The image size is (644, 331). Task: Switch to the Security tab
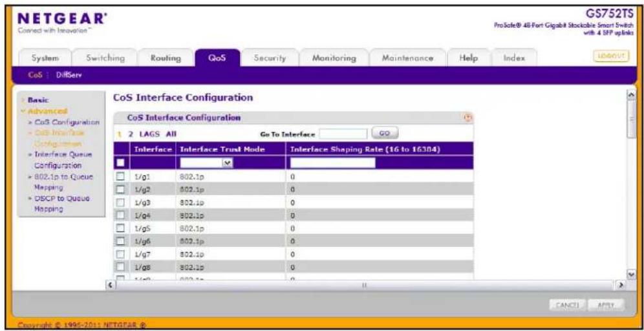[270, 58]
